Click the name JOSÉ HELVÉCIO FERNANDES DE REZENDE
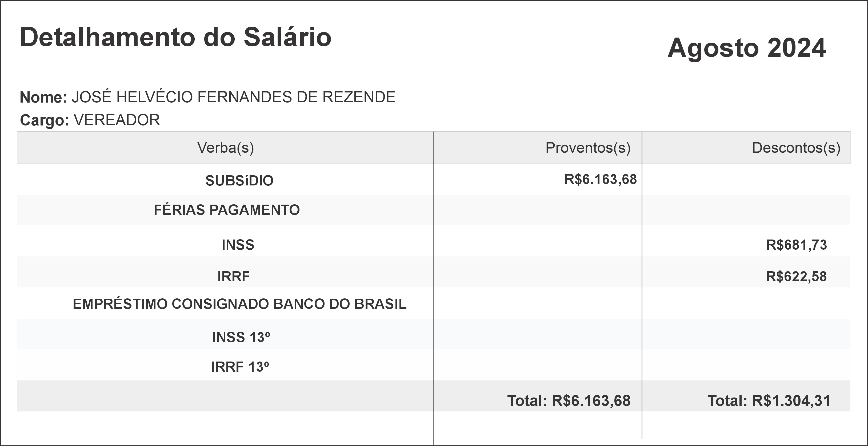868x446 pixels. [x=233, y=97]
